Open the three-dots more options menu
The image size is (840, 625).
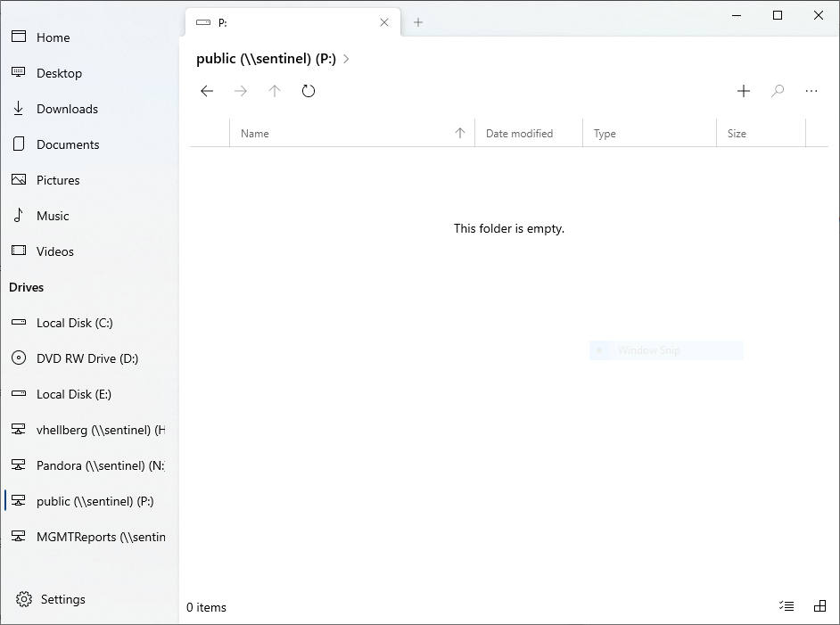[811, 91]
